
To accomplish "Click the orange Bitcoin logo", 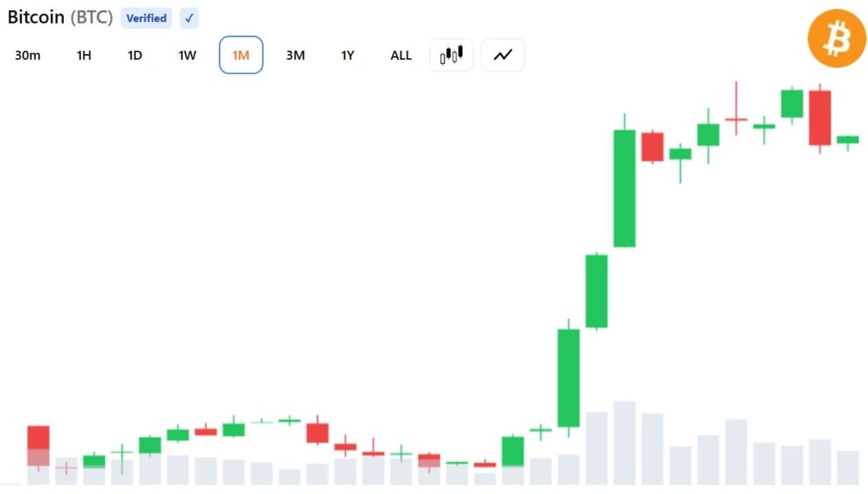I will click(836, 39).
